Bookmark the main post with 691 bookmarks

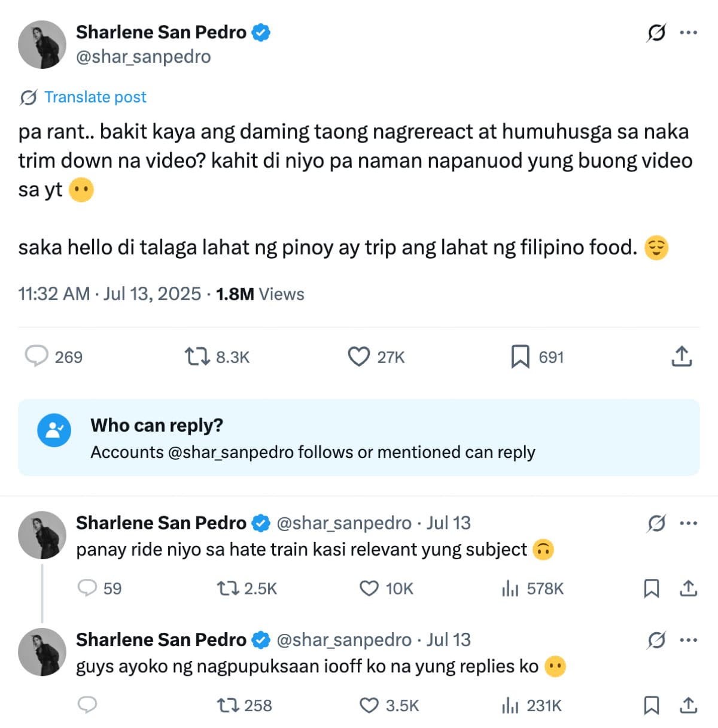tap(520, 357)
